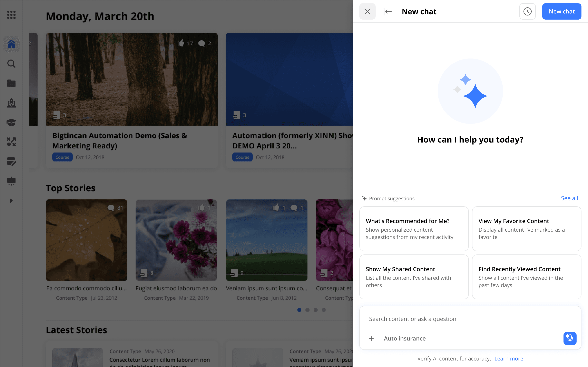The height and width of the screenshot is (367, 588).
Task: Click See all prompt suggestions
Action: (569, 198)
